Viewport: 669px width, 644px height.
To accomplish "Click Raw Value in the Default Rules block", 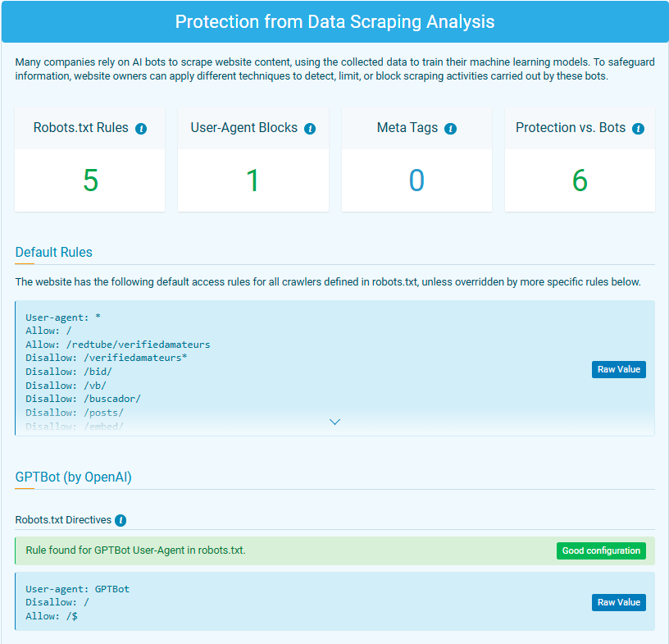I will (618, 369).
